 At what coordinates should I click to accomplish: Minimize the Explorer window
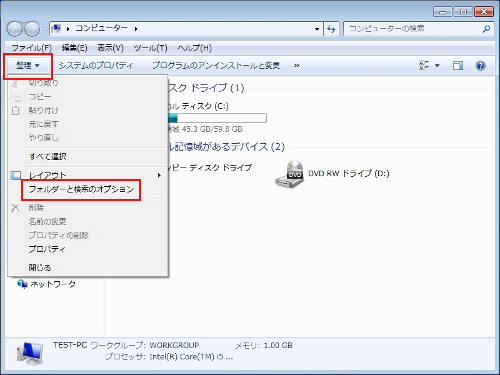pos(443,12)
